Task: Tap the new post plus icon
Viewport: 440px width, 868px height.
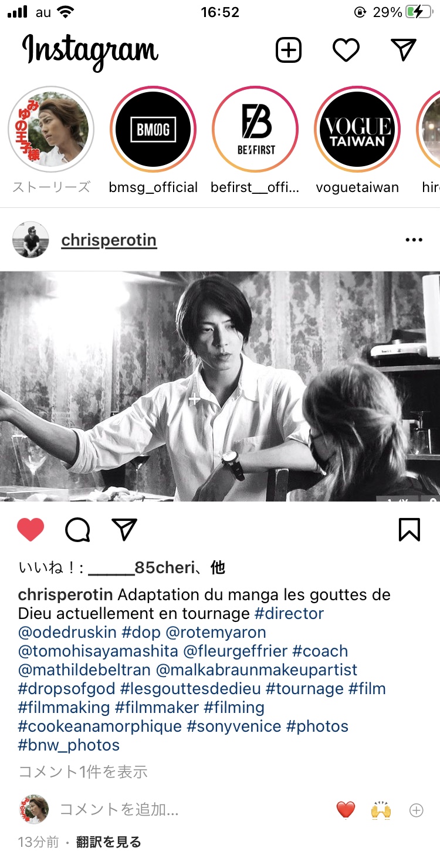Action: 288,51
